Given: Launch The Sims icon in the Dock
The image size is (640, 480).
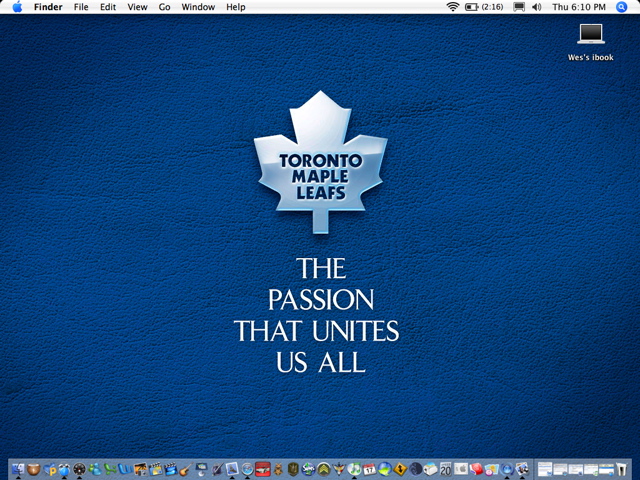Looking at the screenshot, I should [308, 469].
